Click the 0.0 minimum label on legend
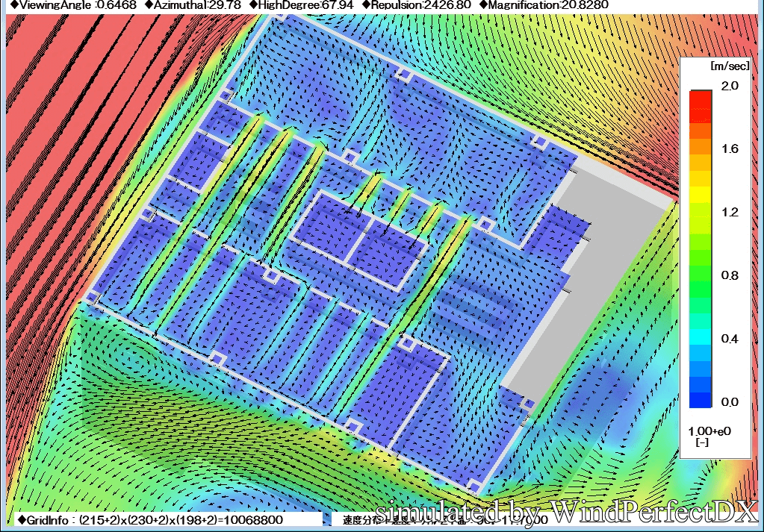Screen dimensions: 764x532 [729, 402]
